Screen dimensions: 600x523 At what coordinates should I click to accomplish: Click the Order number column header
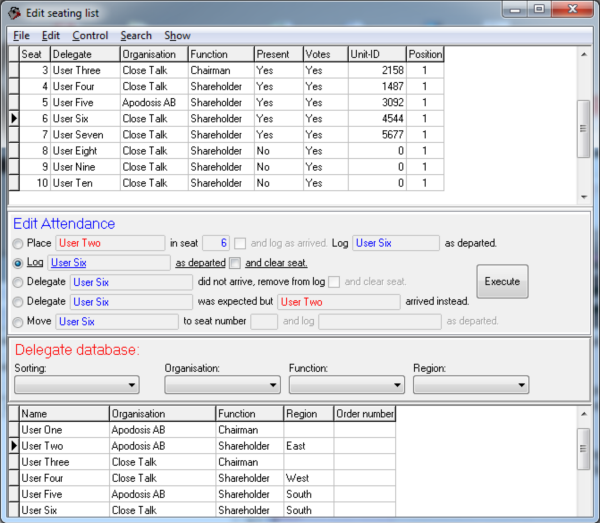point(365,414)
